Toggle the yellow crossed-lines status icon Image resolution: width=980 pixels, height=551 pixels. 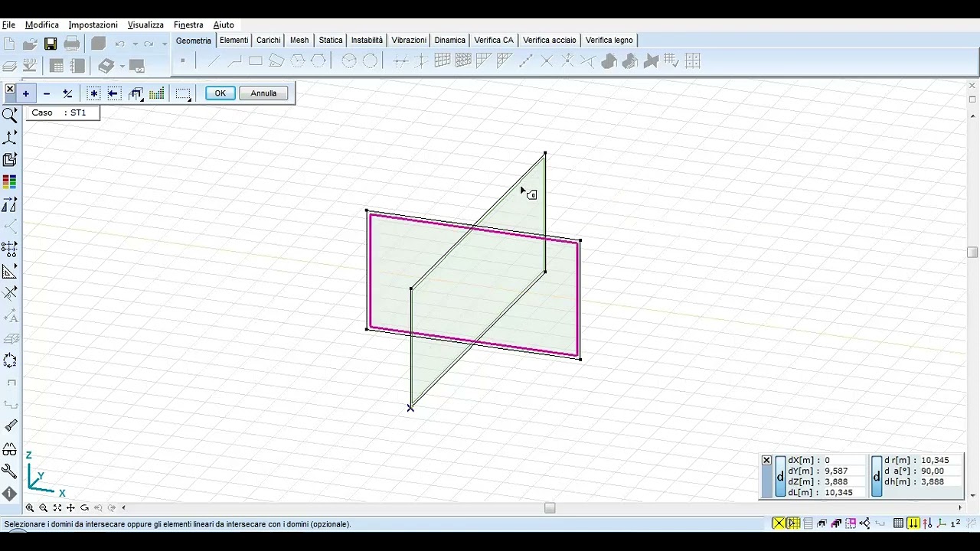pyautogui.click(x=779, y=523)
